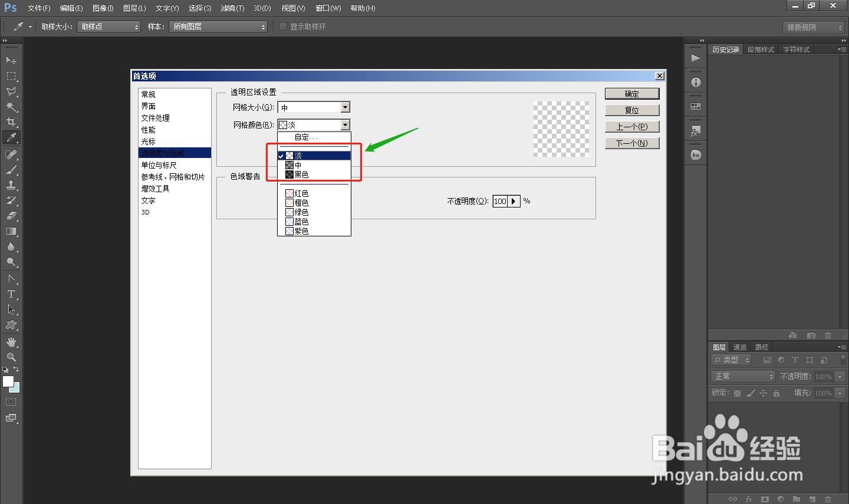Toggle lock position in Layers panel
The image size is (849, 504).
pos(763,393)
